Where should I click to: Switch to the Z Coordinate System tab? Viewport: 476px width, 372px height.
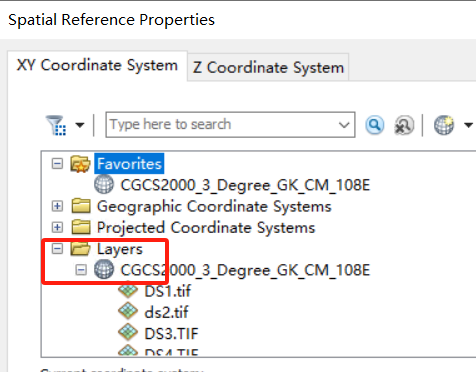click(268, 67)
